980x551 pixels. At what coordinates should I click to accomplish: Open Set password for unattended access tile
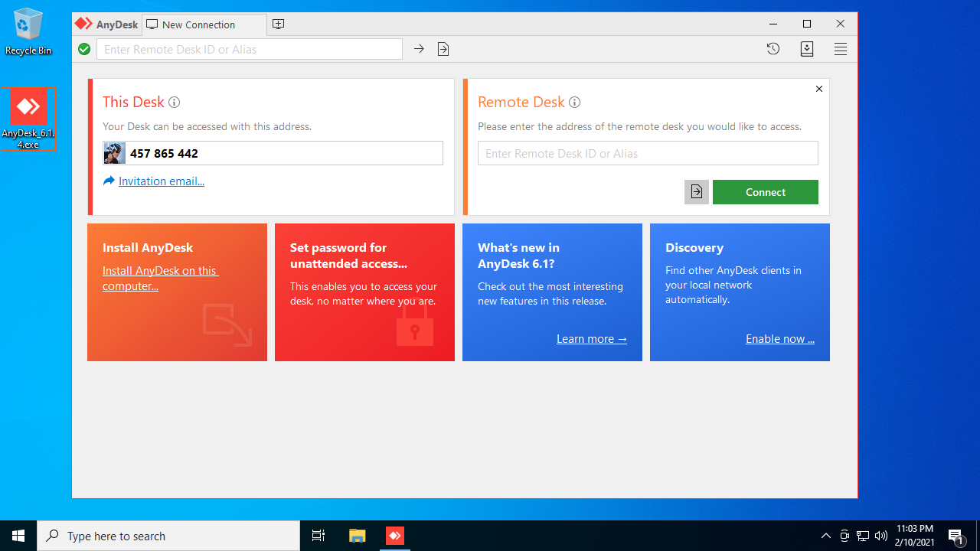pos(364,292)
